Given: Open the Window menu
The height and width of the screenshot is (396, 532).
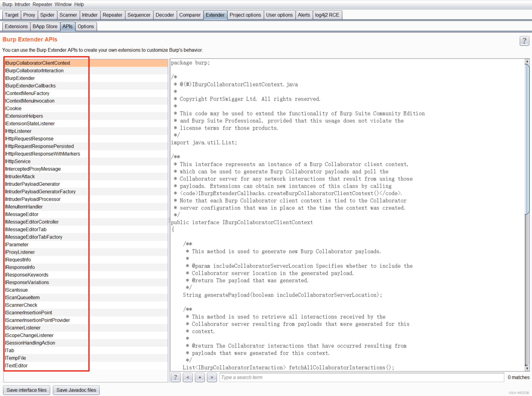Looking at the screenshot, I should tap(63, 4).
